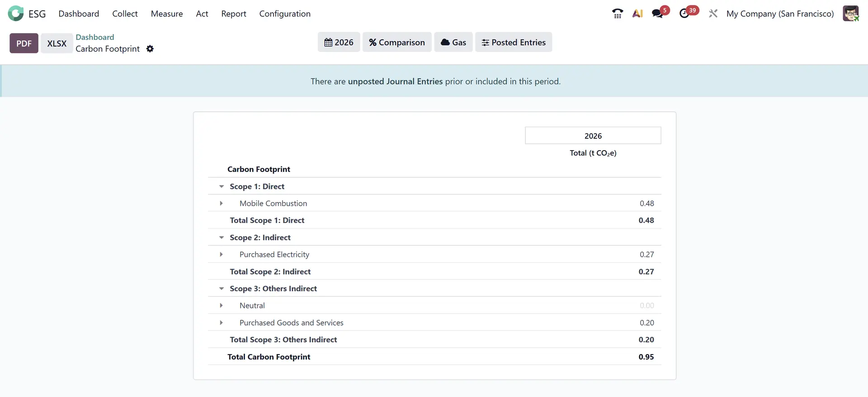Screen dimensions: 868x397
Task: Expand the Mobile Combustion row
Action: 222,203
